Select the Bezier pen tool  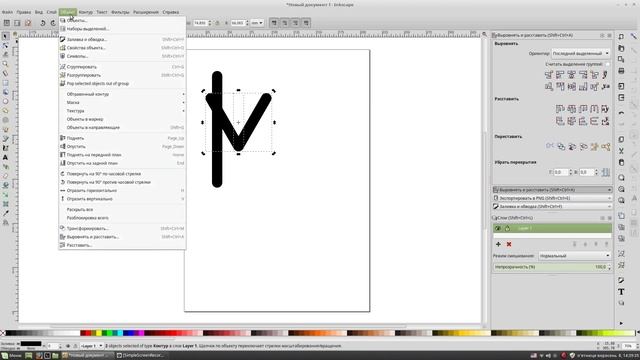pos(5,139)
